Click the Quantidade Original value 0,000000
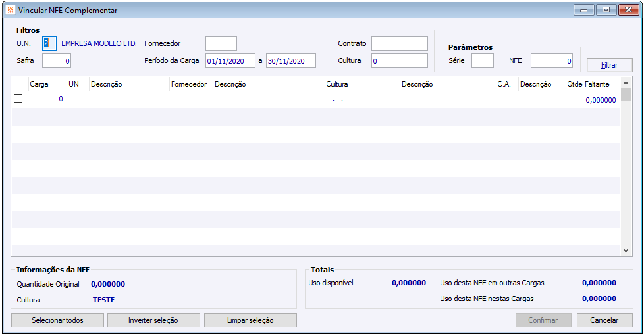This screenshot has height=336, width=644. [x=108, y=284]
